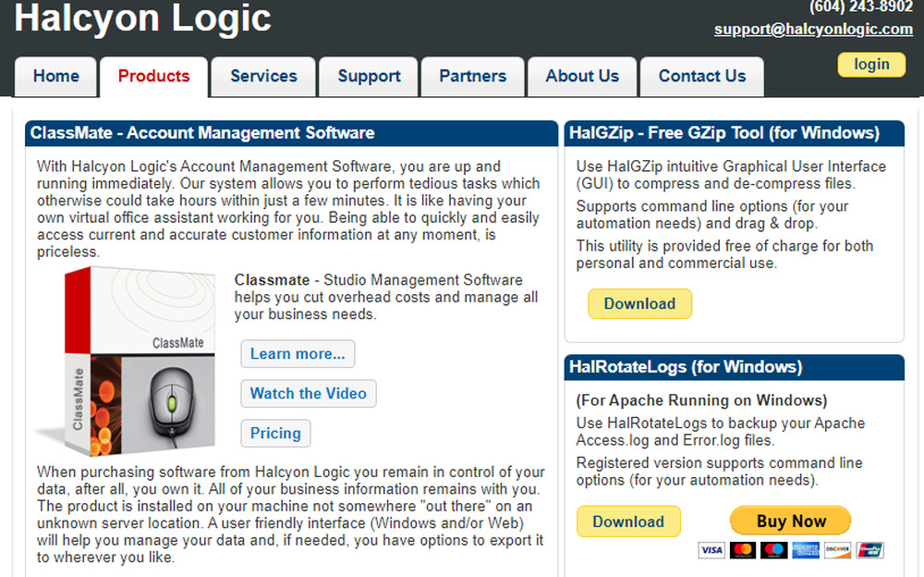Click the UnionPay card icon
Screen dimensions: 924x577
(x=869, y=550)
